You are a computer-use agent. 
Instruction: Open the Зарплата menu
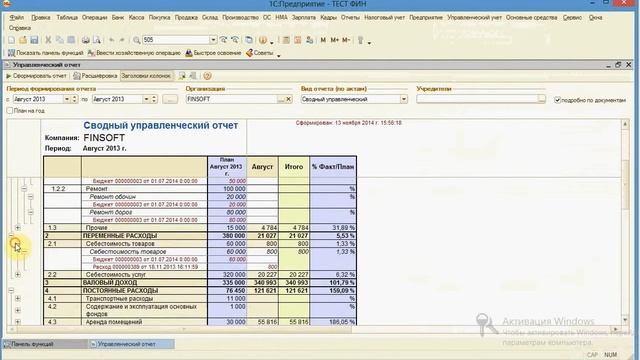pyautogui.click(x=304, y=18)
